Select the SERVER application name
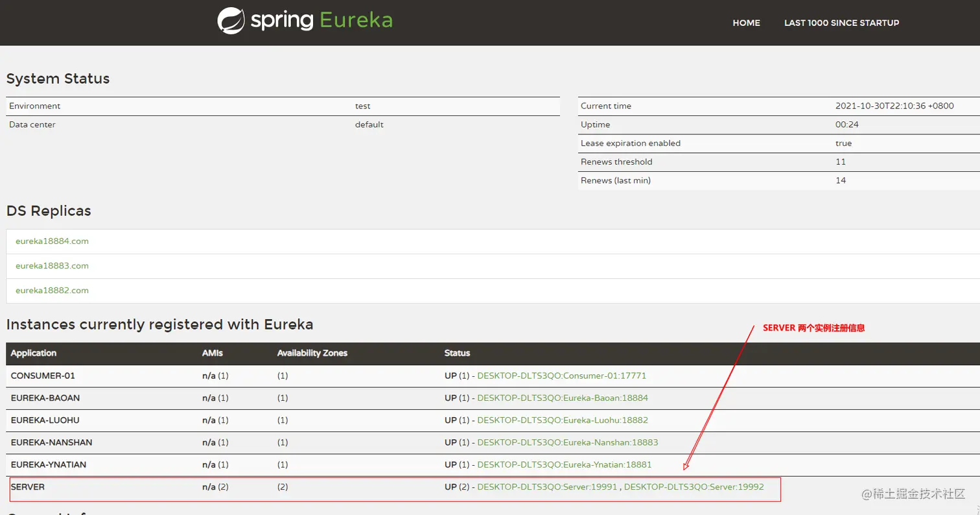 (28, 486)
